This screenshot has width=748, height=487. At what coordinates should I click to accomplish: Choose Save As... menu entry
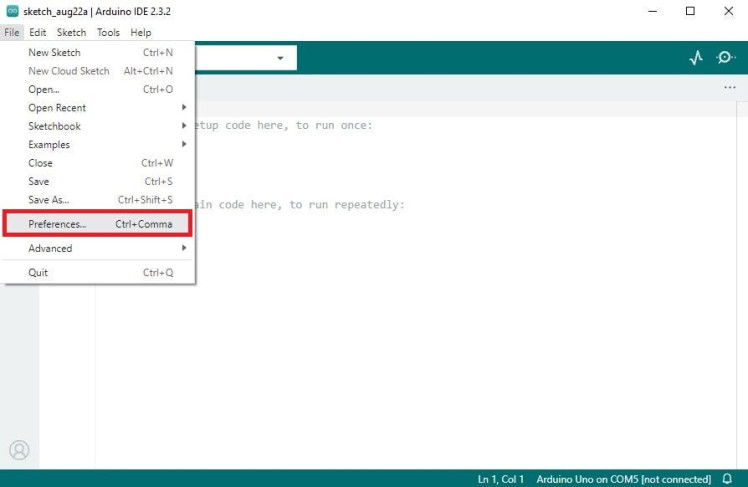pyautogui.click(x=99, y=200)
